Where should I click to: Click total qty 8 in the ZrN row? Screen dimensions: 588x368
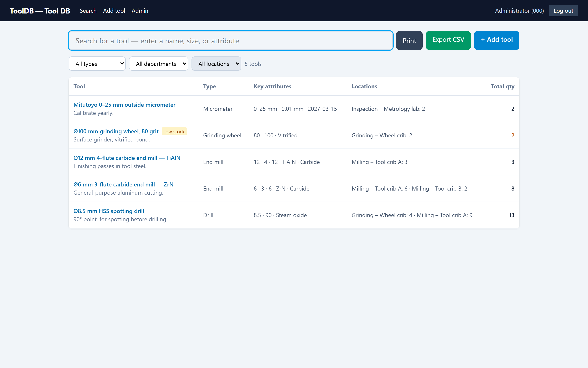pos(513,189)
